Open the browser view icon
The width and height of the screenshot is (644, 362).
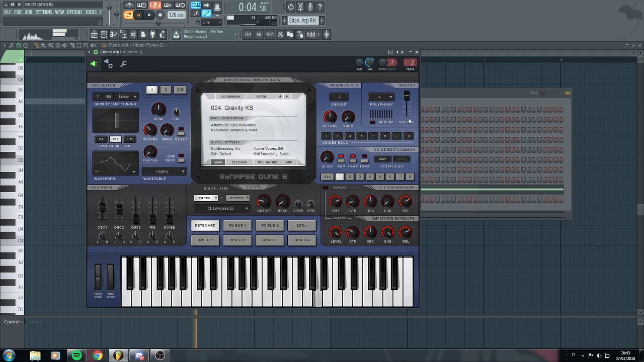pyautogui.click(x=123, y=34)
